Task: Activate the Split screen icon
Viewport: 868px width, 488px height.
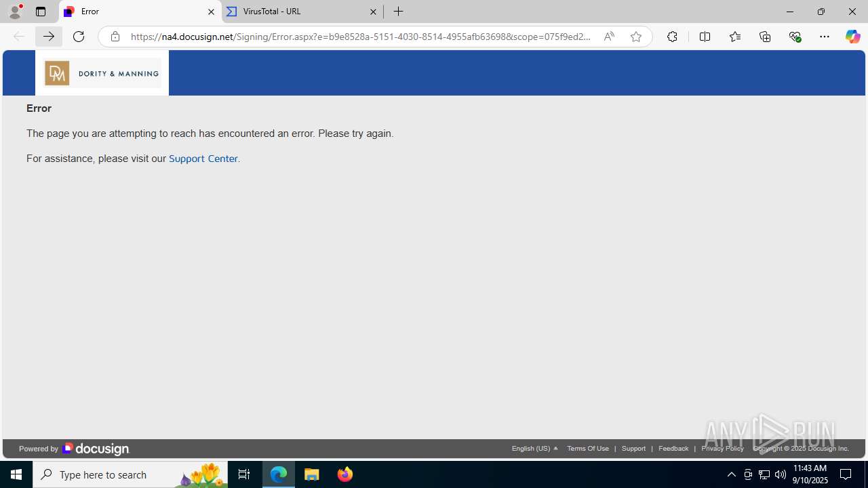Action: coord(705,37)
